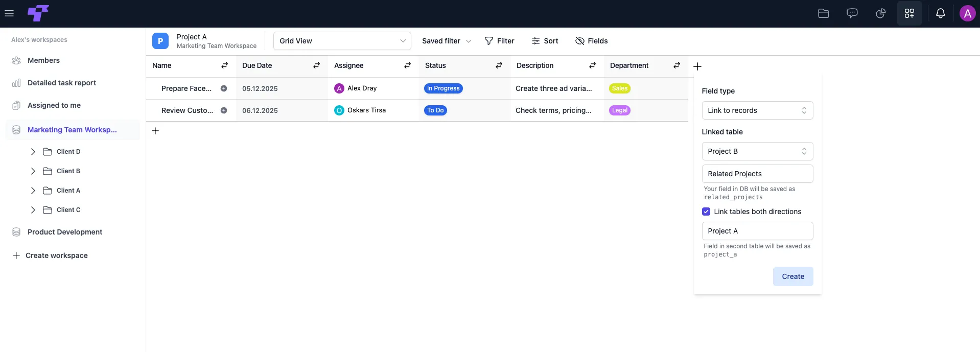Click the purple app logo
Screen dimensions: 980x352
click(x=38, y=13)
